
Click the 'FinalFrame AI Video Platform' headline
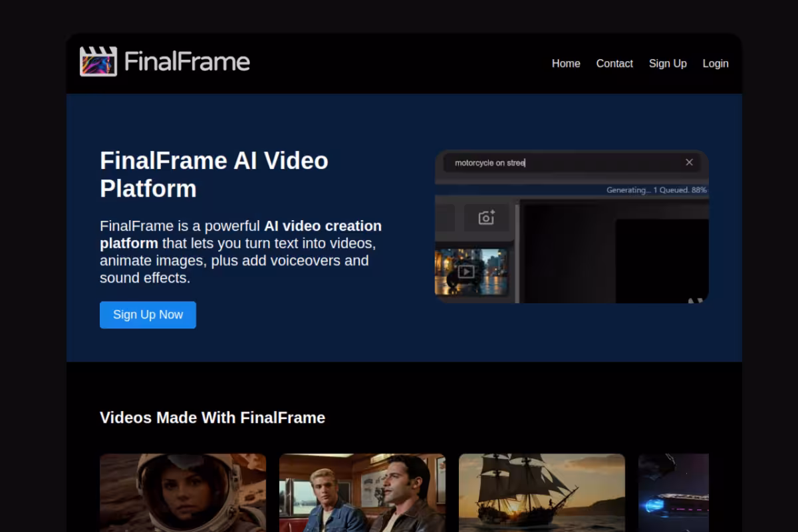[214, 174]
